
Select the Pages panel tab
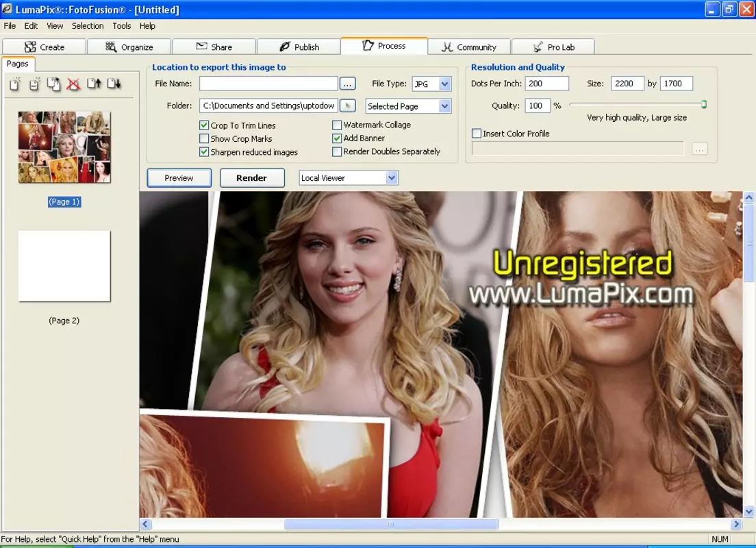(17, 64)
